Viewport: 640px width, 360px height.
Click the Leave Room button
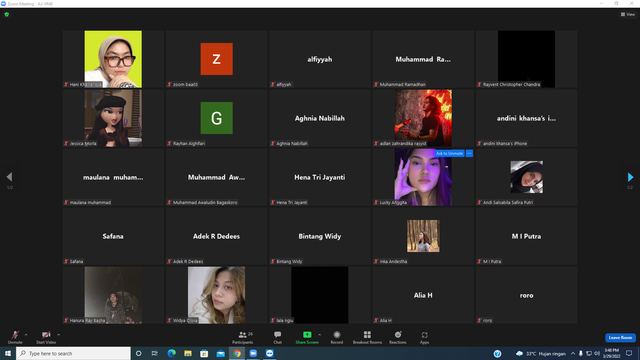click(x=620, y=338)
